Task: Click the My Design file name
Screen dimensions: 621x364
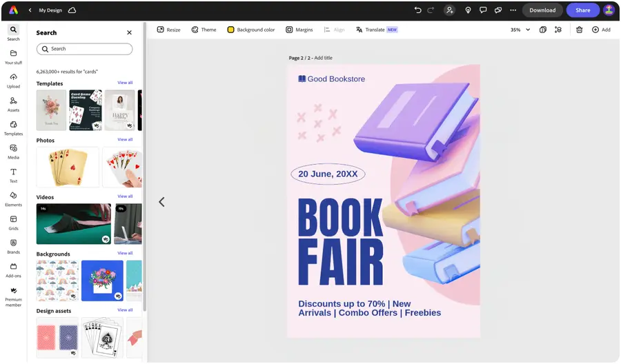Action: [x=50, y=10]
